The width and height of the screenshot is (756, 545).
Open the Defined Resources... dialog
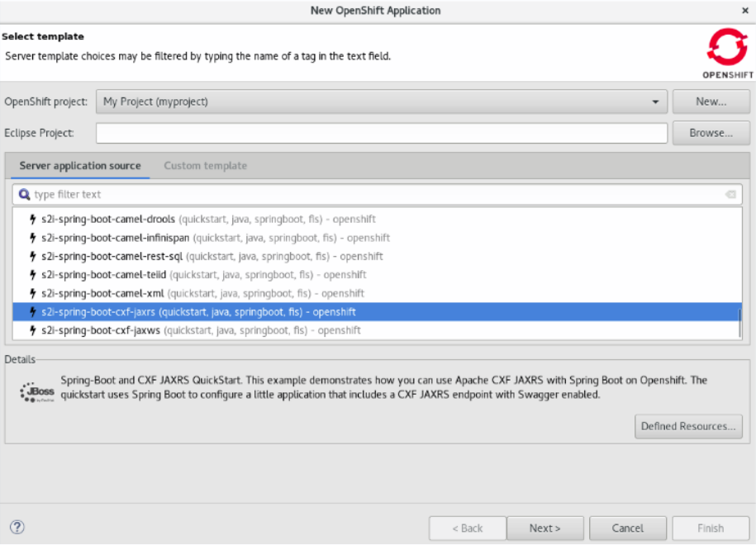pos(688,426)
